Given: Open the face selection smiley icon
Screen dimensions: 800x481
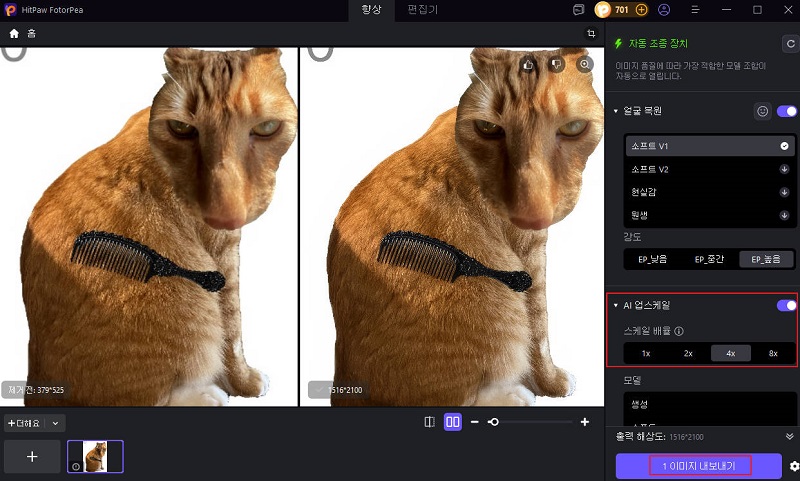Looking at the screenshot, I should pos(762,111).
